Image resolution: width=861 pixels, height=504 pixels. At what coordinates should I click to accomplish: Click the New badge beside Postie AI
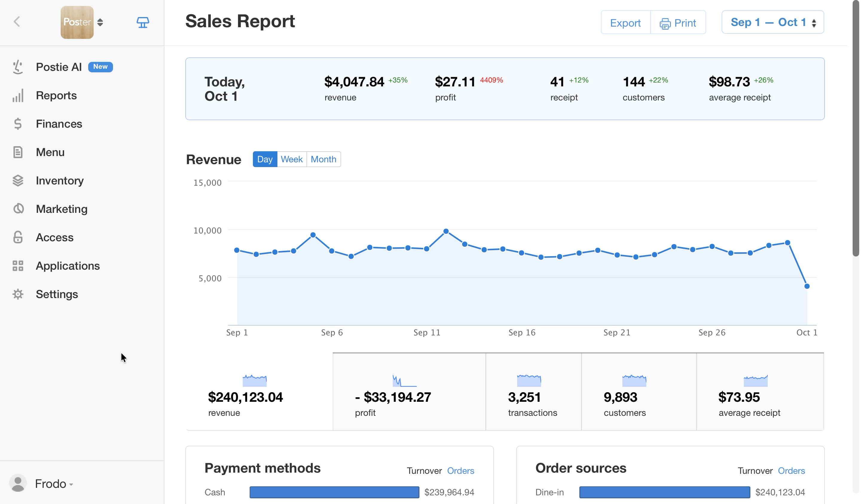100,67
